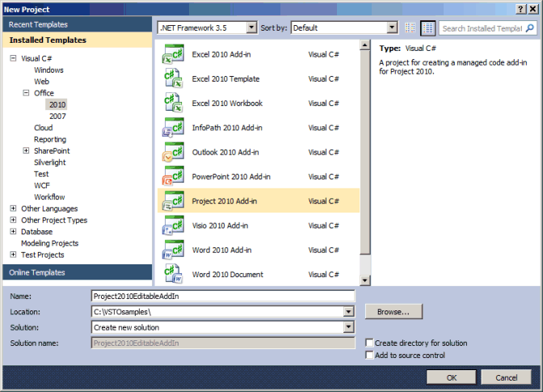Select the Visio 2010 Add-in icon
Image resolution: width=543 pixels, height=392 pixels.
pos(173,226)
